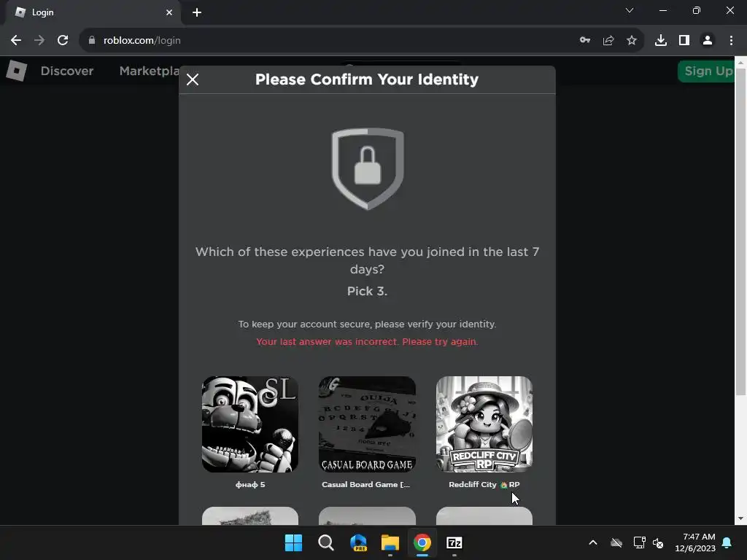Image resolution: width=747 pixels, height=560 pixels.
Task: Select the Redcliff City RP thumbnail
Action: pyautogui.click(x=484, y=424)
